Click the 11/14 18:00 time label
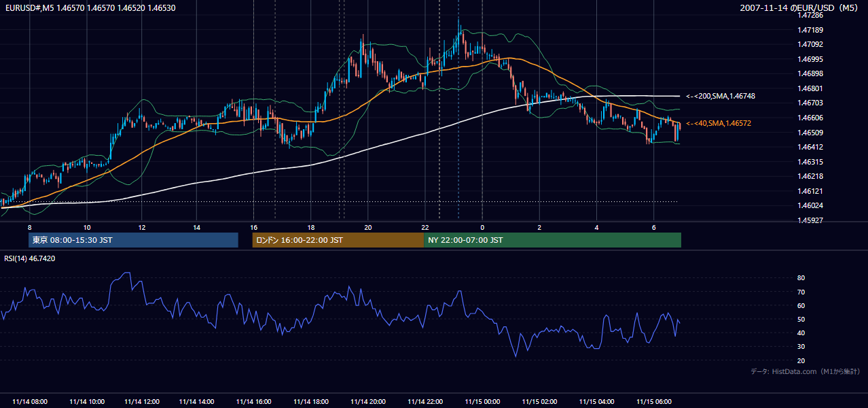This screenshot has width=868, height=408. pos(311,402)
